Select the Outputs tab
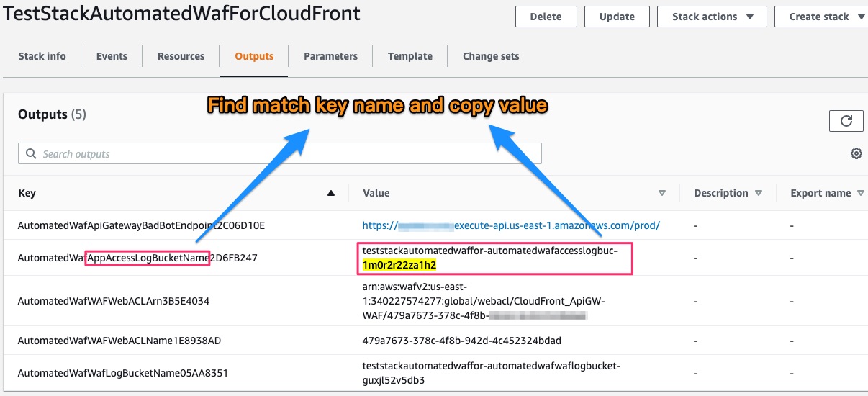 tap(254, 56)
